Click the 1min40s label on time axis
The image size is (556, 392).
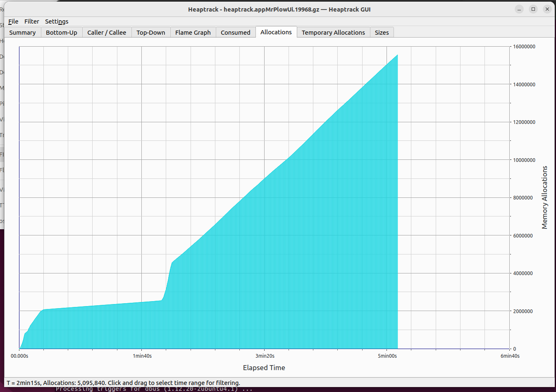(142, 356)
